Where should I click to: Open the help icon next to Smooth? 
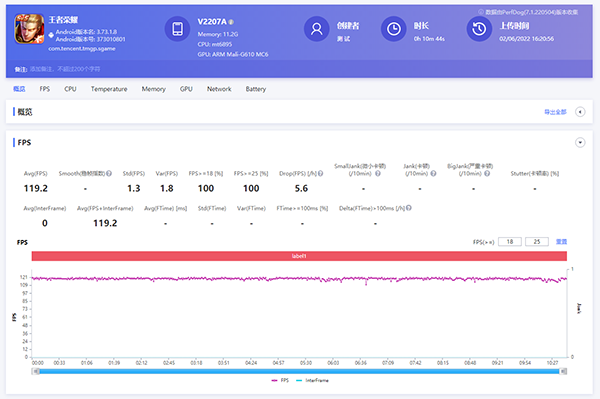[x=109, y=174]
